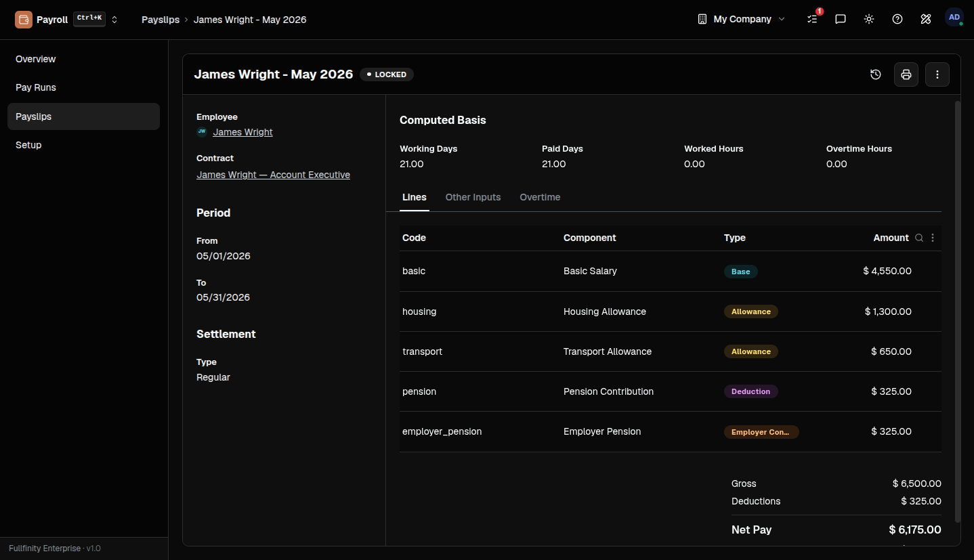Click the Payroll app logo icon
Viewport: 974px width, 560px height.
click(x=23, y=20)
